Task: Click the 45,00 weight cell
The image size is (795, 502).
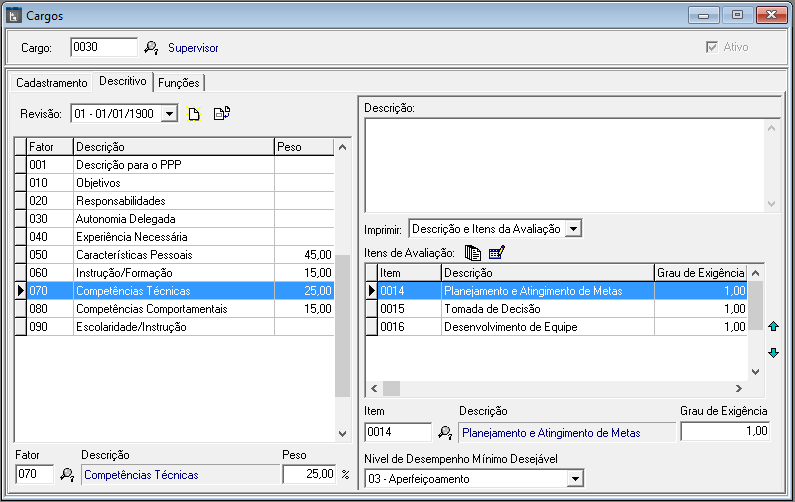Action: coord(304,255)
